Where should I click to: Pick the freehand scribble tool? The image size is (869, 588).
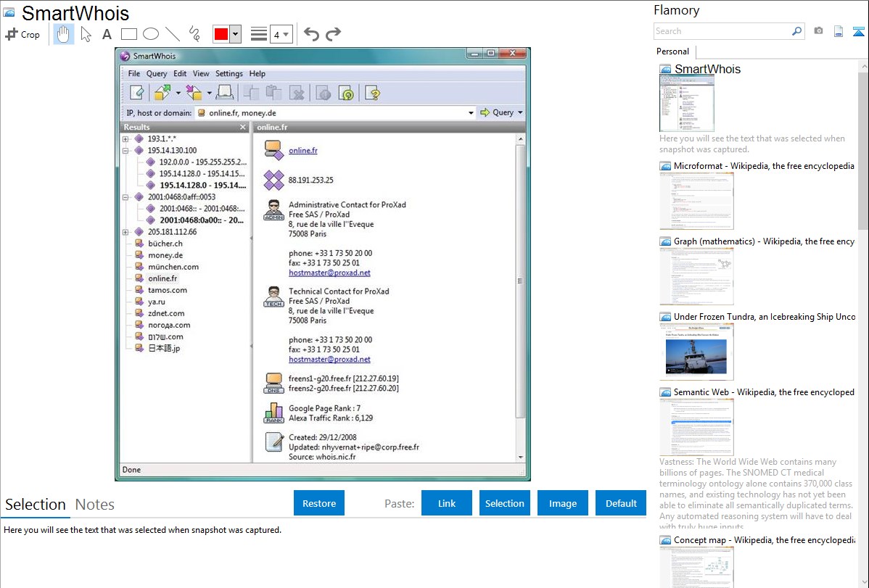(x=194, y=34)
